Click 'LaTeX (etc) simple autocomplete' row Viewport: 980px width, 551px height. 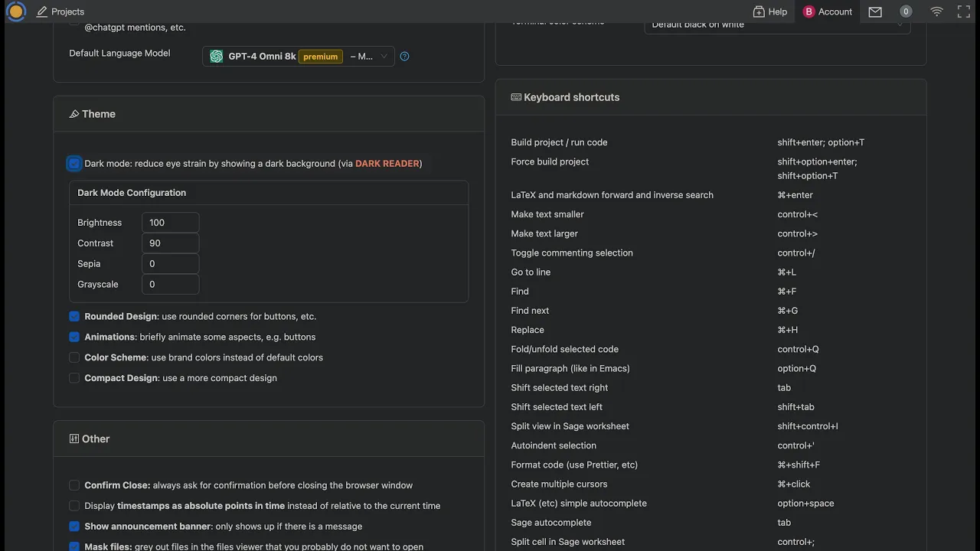pos(710,504)
